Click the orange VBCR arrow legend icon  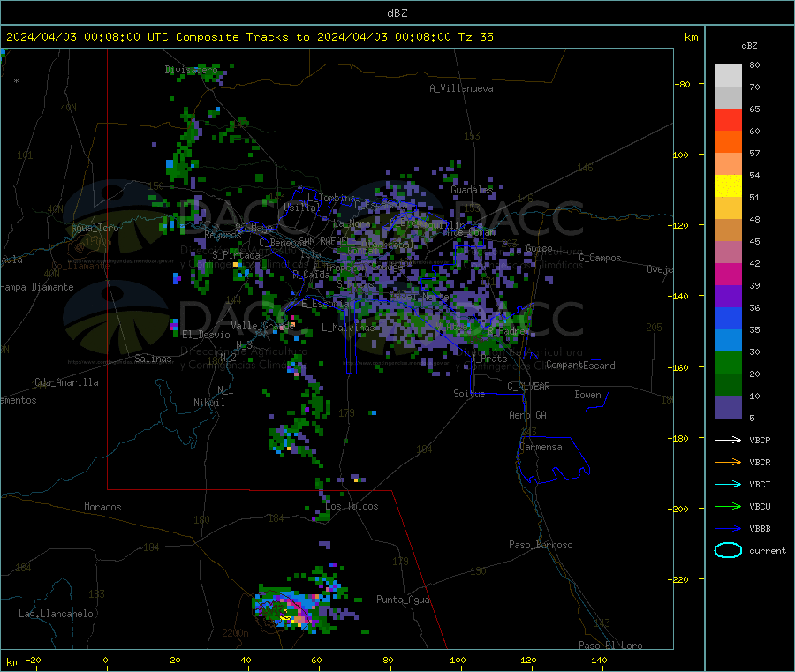[x=728, y=462]
